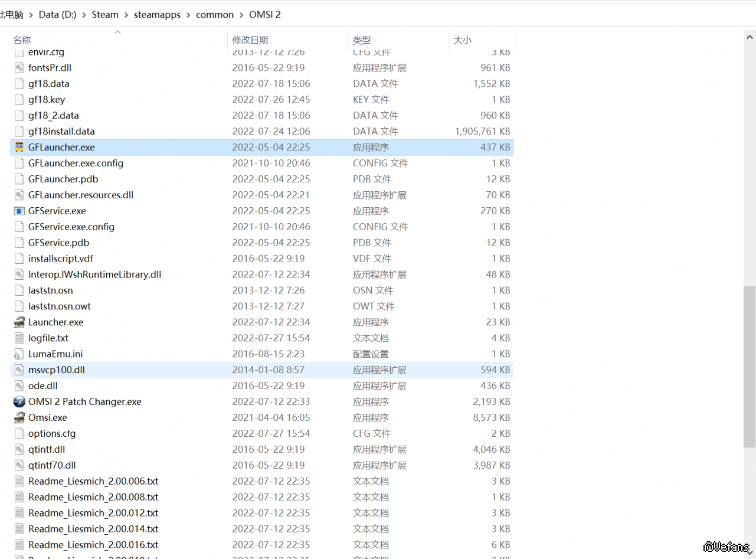Viewport: 756px width, 559px height.
Task: Click the GFService.exe application icon
Action: point(19,211)
